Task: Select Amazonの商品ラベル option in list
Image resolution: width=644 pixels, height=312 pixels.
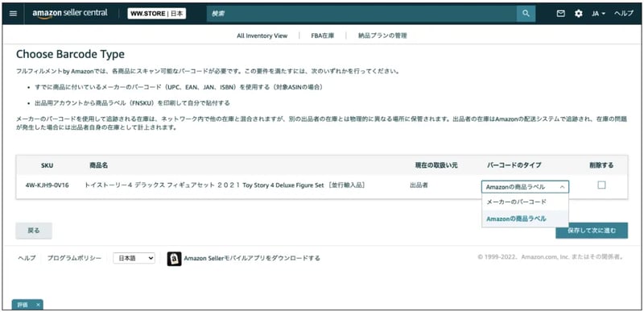Action: click(526, 218)
